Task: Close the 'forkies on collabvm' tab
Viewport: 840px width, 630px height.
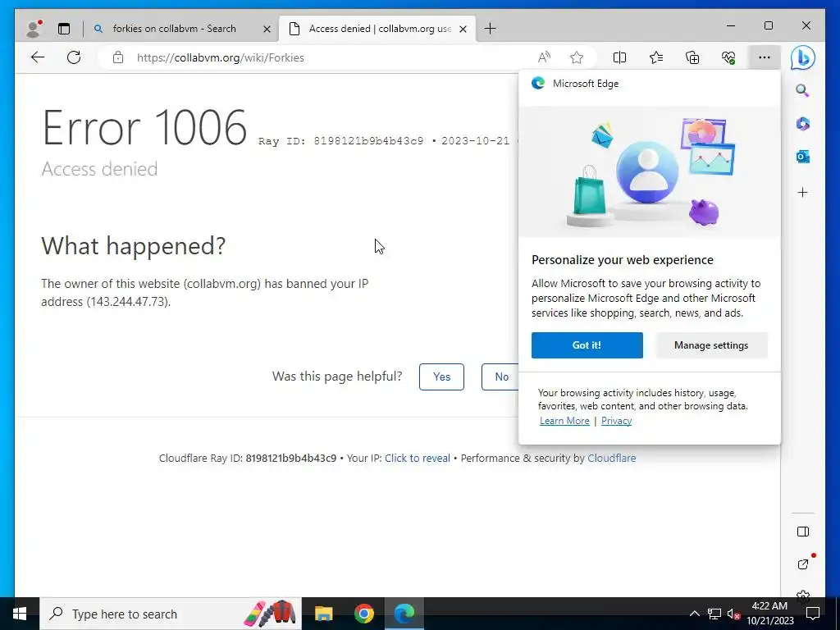Action: point(267,29)
